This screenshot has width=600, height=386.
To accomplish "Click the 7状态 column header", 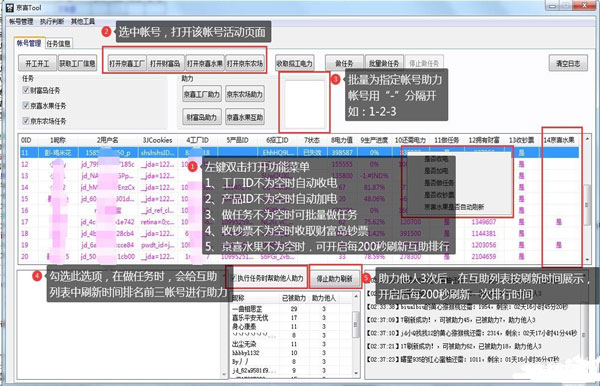I will 311,140.
